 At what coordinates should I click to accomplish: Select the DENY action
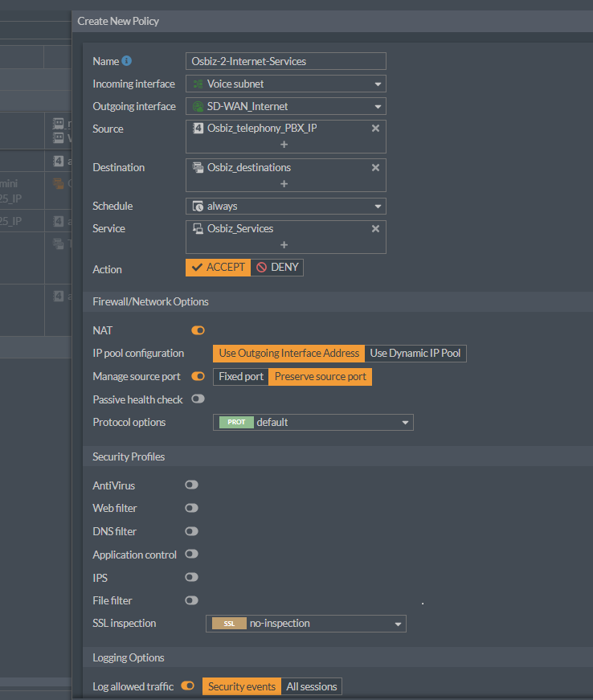(277, 268)
